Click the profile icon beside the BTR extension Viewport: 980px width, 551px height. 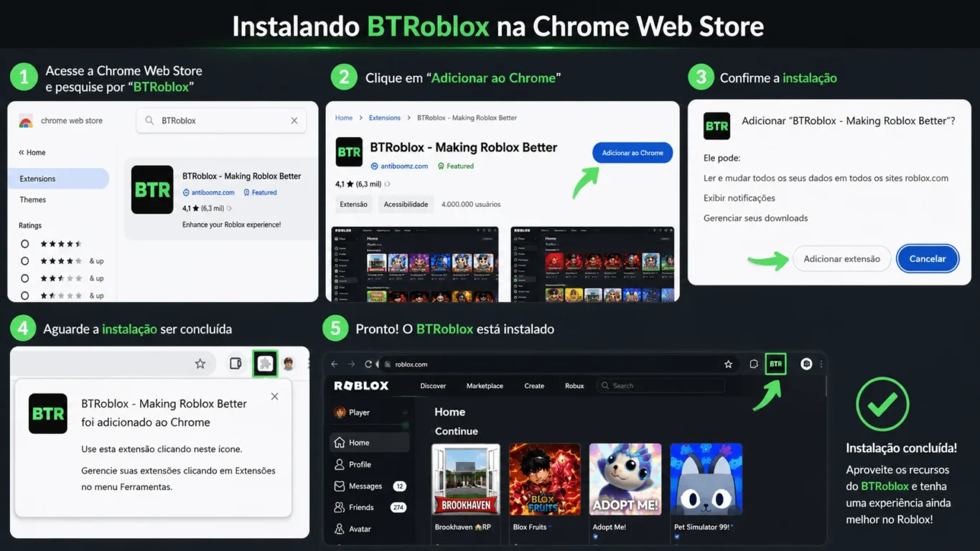pyautogui.click(x=806, y=364)
